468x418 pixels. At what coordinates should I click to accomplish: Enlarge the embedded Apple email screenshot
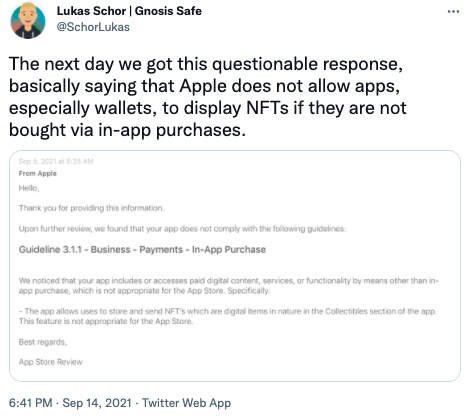235,266
